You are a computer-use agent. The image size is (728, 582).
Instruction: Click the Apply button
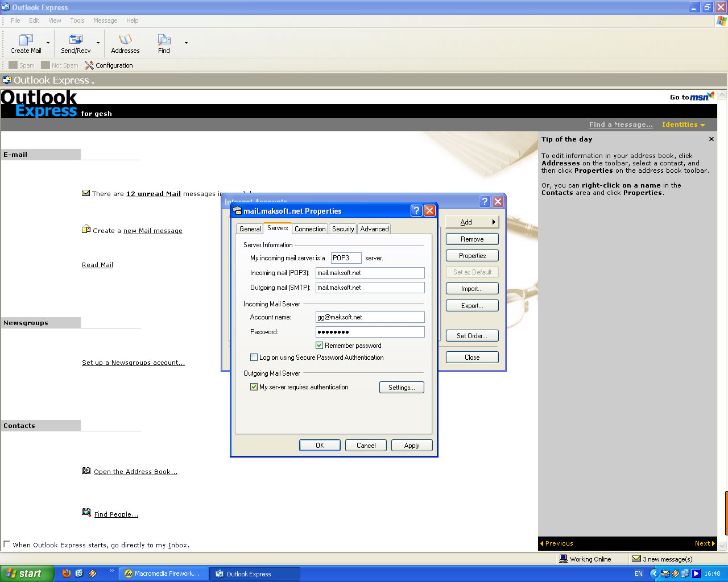(x=412, y=446)
